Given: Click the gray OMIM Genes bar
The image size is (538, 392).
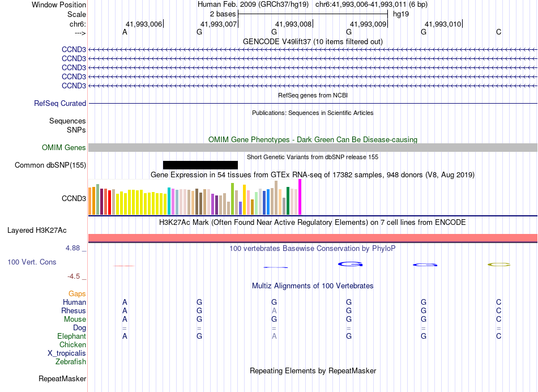Looking at the screenshot, I should point(313,148).
